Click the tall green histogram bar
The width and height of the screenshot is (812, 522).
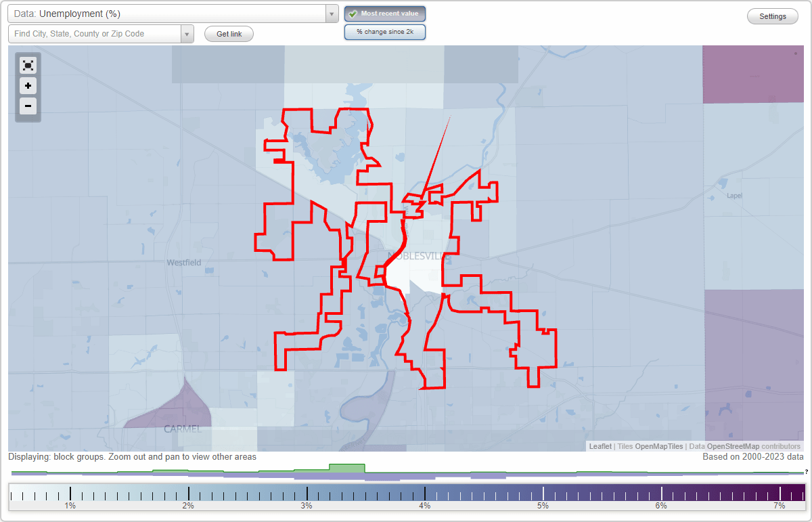(346, 469)
